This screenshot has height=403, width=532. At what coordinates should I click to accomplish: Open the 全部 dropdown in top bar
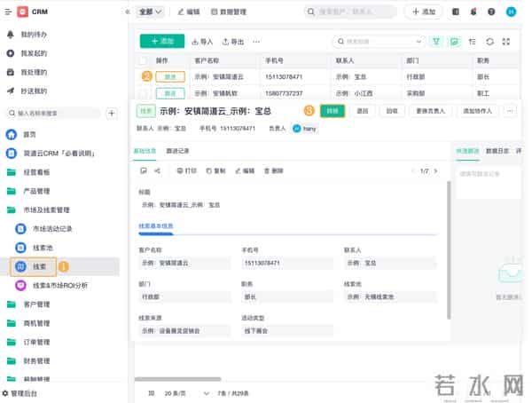[150, 12]
